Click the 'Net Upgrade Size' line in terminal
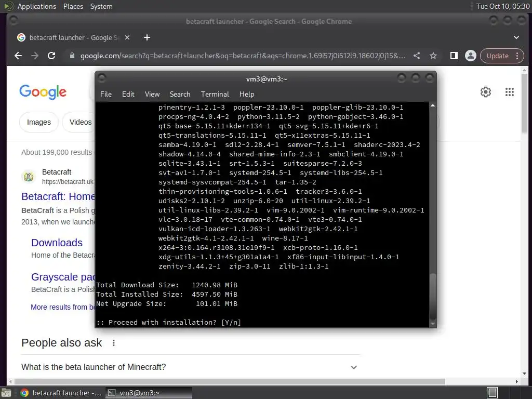This screenshot has width=532, height=399. point(167,303)
